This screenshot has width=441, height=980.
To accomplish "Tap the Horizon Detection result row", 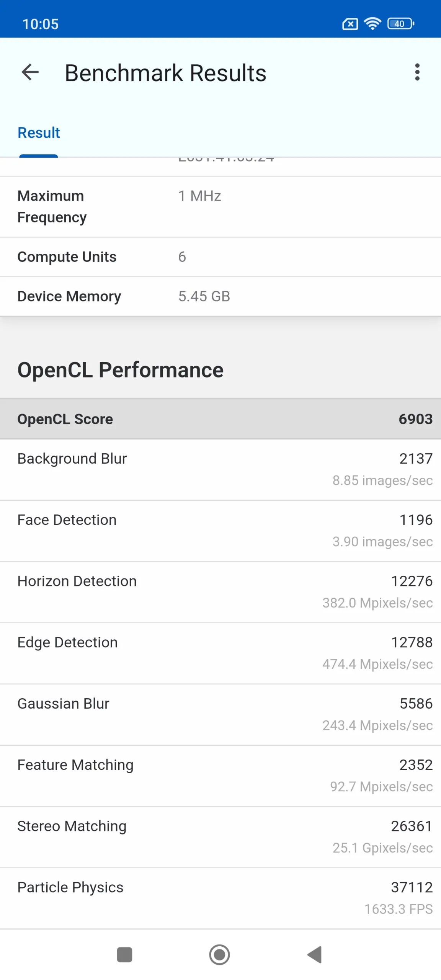I will pyautogui.click(x=220, y=592).
